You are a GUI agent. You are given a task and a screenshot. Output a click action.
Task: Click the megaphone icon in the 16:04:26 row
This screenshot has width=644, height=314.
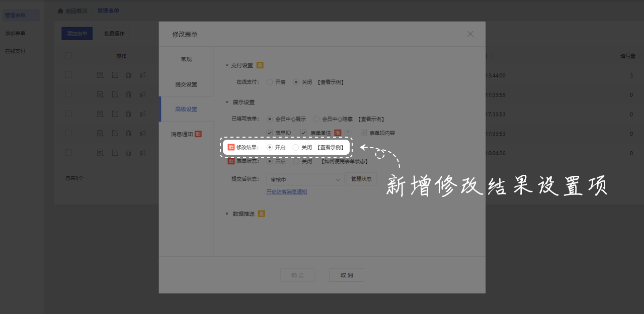coord(143,152)
